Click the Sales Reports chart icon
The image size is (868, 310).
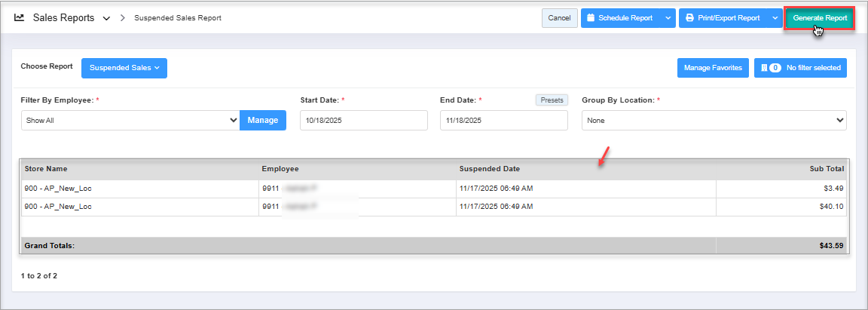[x=20, y=17]
